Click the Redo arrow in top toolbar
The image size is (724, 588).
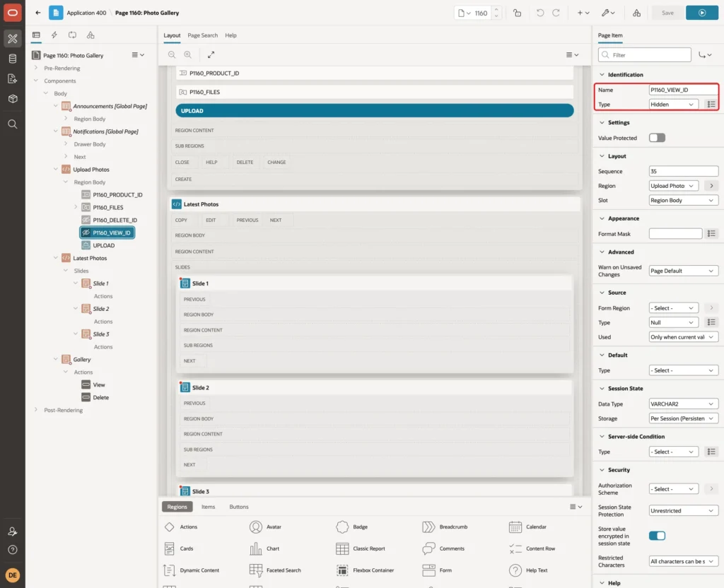556,13
